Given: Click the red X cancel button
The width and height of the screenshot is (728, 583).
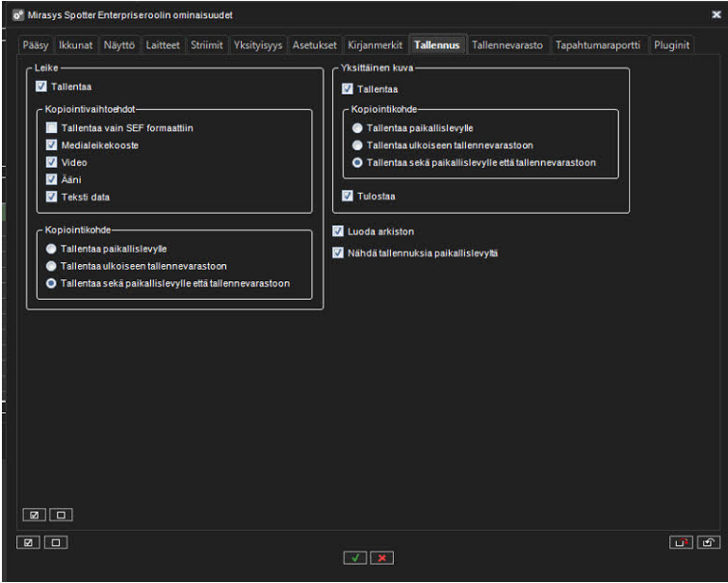Looking at the screenshot, I should 382,558.
